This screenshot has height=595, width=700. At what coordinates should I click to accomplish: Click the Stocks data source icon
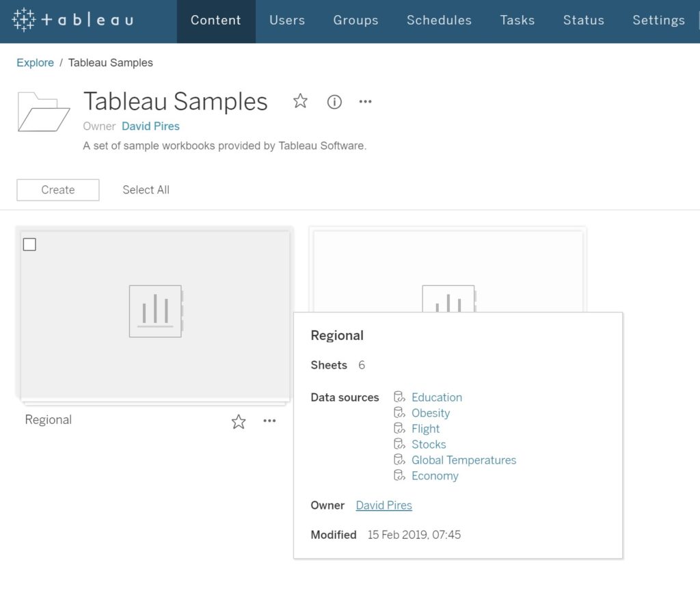point(399,444)
